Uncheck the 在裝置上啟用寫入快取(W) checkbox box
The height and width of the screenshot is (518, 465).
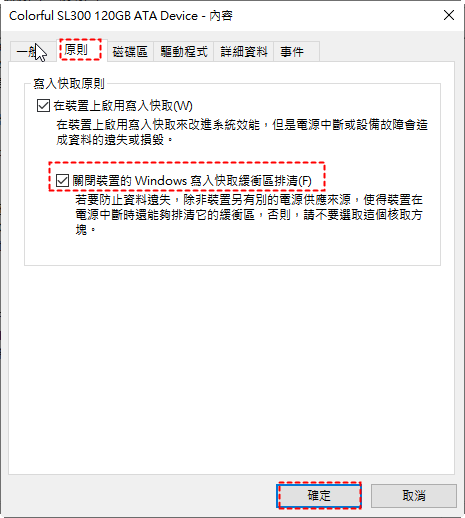tap(43, 106)
